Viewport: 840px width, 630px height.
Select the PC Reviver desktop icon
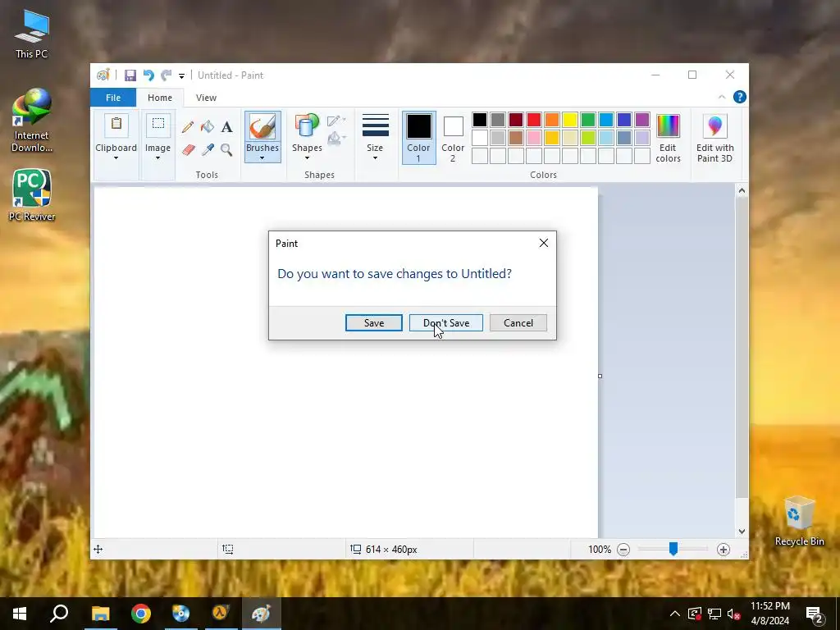pyautogui.click(x=32, y=195)
